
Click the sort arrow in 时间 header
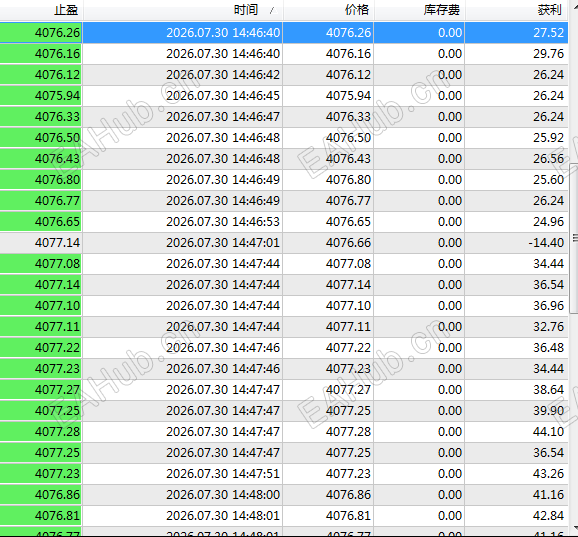pyautogui.click(x=273, y=10)
